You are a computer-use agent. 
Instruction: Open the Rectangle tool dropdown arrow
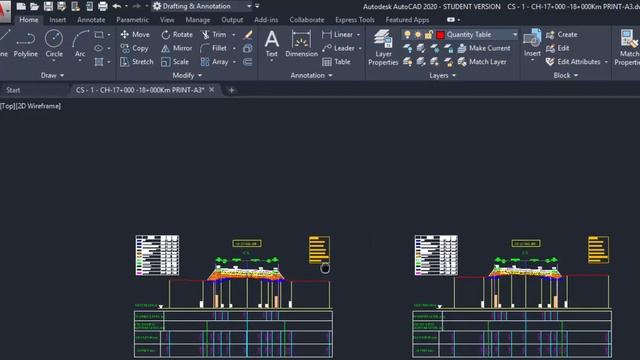(x=109, y=35)
